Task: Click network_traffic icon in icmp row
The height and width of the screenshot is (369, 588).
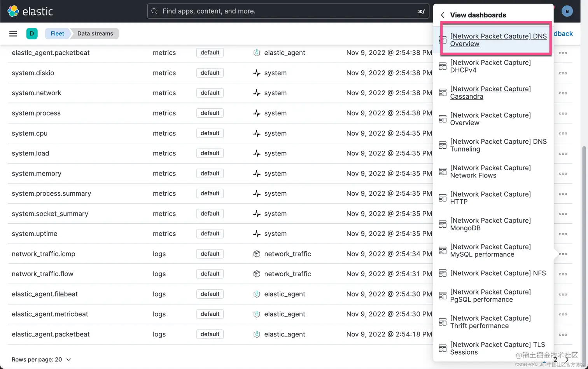Action: tap(257, 254)
